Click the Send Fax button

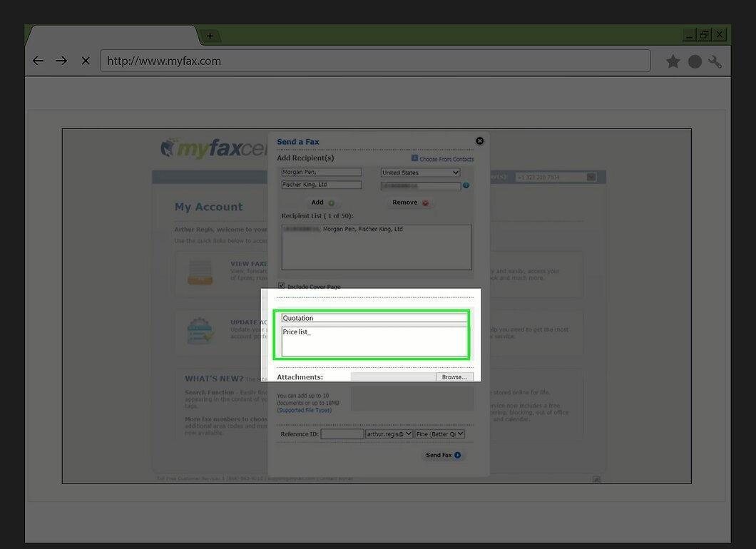click(x=443, y=455)
